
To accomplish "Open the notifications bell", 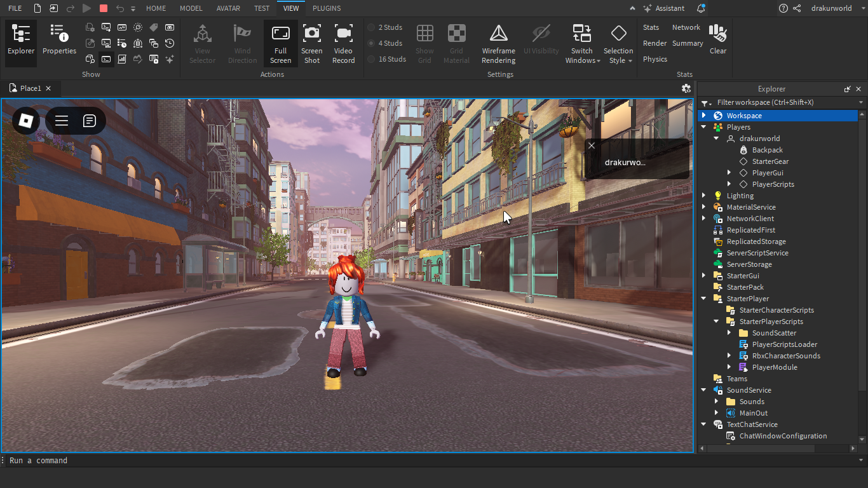I will pos(701,8).
